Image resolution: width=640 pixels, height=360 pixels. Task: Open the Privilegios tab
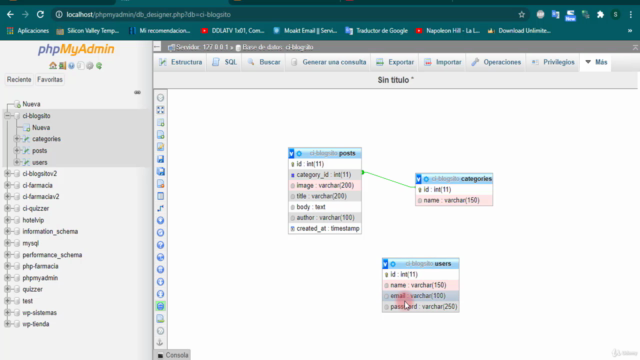[553, 62]
